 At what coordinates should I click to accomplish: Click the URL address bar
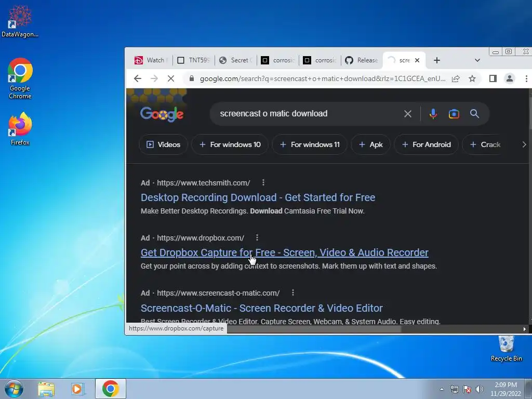322,79
